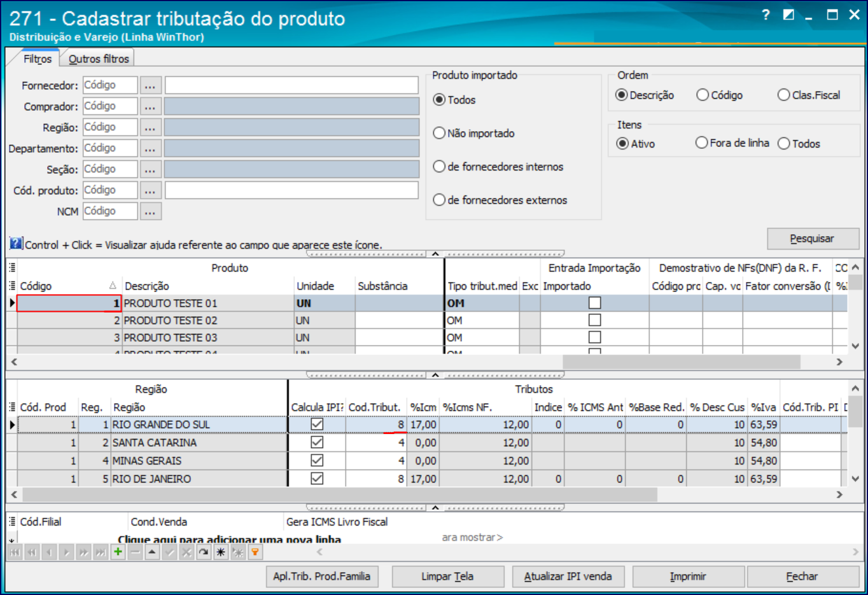
Task: Toggle Calcula IPI checkbox for MINAS GERAIS
Action: [x=317, y=460]
